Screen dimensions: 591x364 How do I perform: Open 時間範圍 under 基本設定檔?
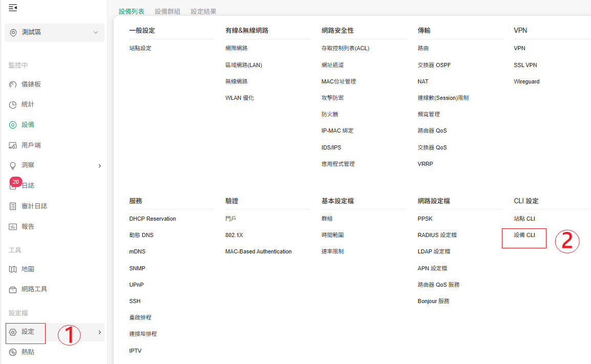[x=332, y=235]
